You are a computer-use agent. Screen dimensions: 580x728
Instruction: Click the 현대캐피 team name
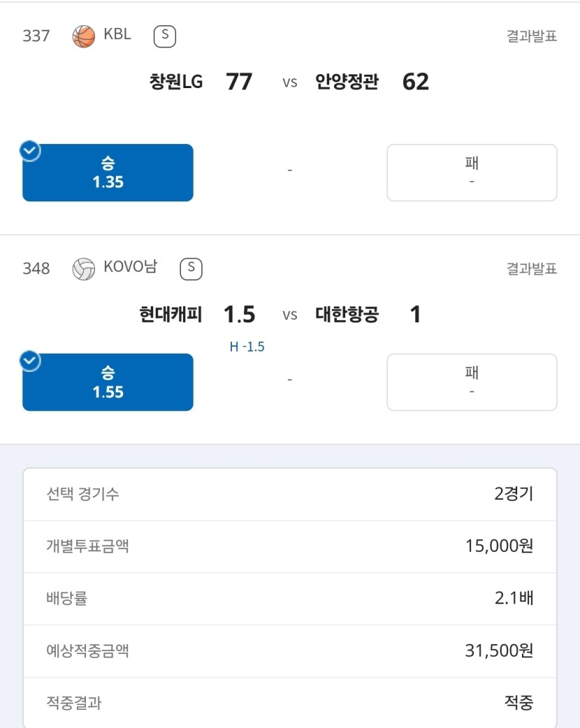[x=171, y=314]
